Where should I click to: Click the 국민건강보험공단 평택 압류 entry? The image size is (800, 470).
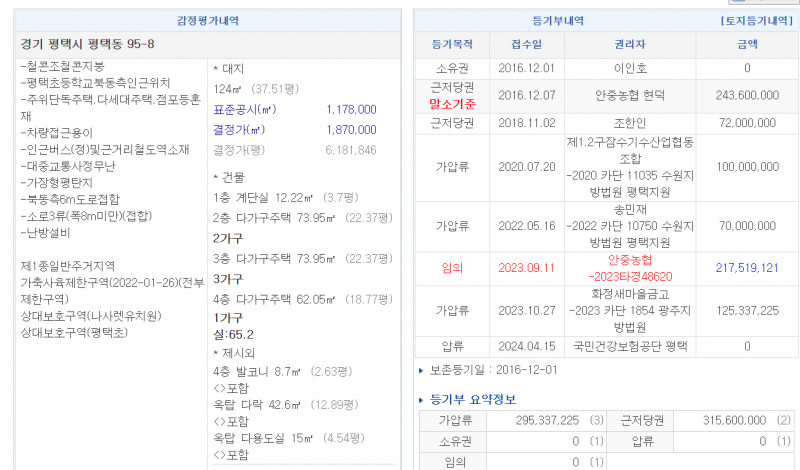tap(630, 346)
